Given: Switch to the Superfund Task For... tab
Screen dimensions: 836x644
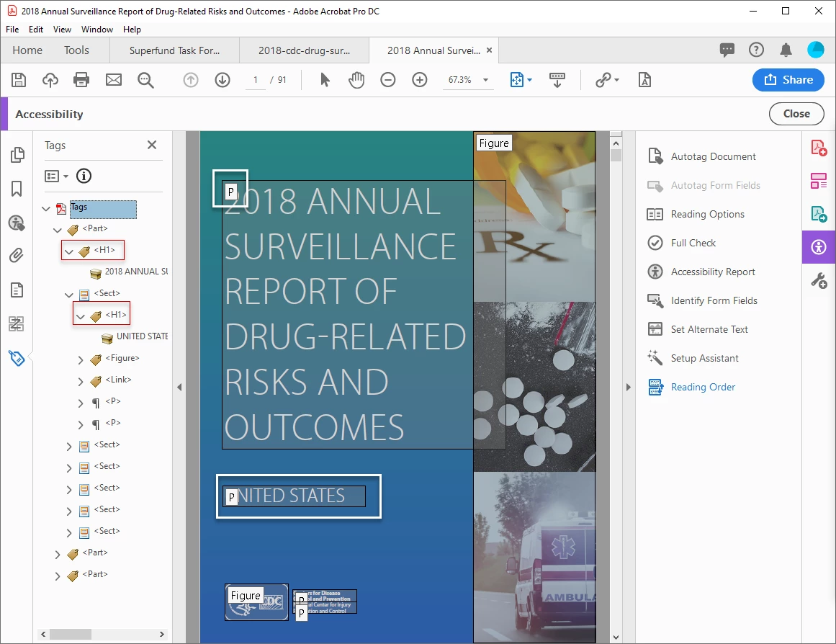Looking at the screenshot, I should pyautogui.click(x=174, y=50).
